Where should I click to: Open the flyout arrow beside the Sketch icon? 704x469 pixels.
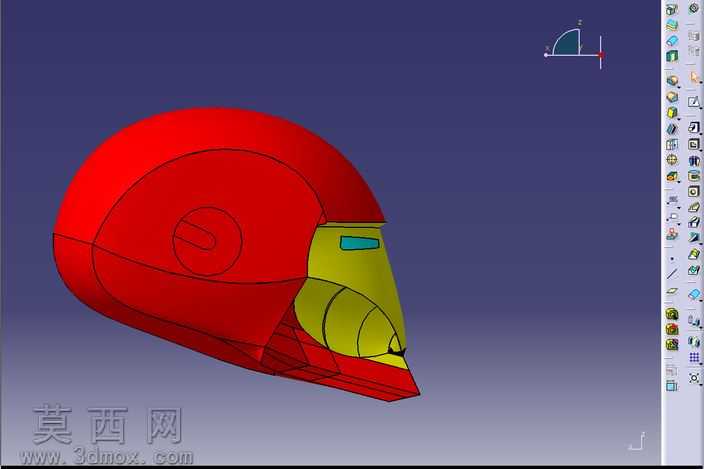(x=700, y=108)
